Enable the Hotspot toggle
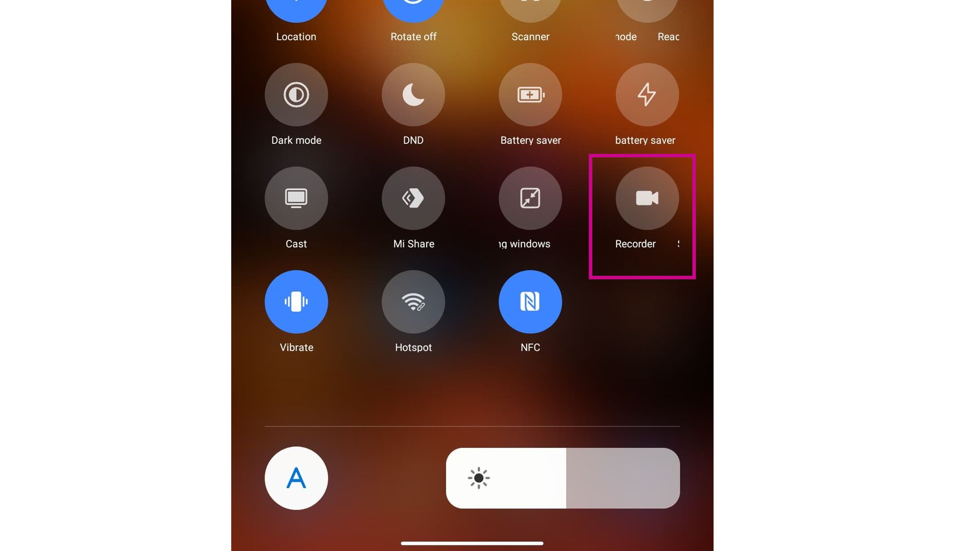The image size is (980, 551). pos(412,302)
